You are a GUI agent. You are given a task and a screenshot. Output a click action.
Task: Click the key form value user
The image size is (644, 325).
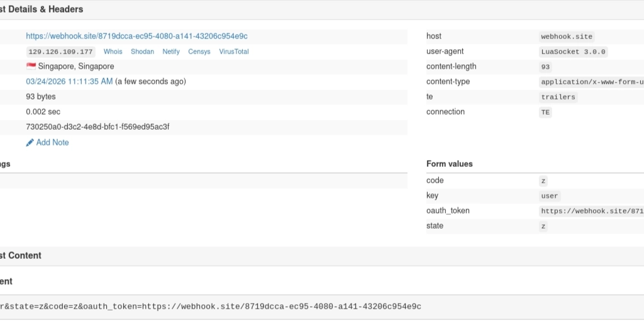tap(550, 196)
